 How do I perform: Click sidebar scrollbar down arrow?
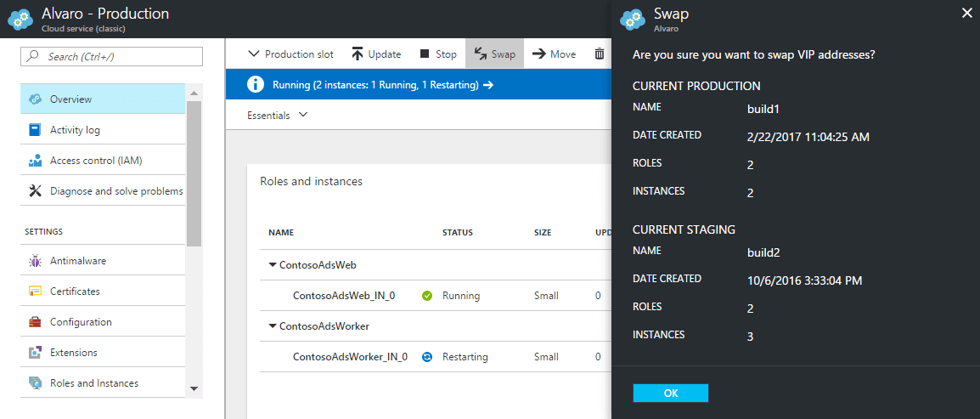pyautogui.click(x=194, y=389)
